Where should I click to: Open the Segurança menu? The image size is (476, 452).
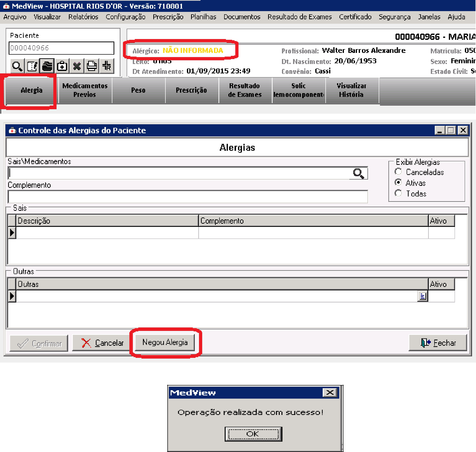click(x=395, y=17)
